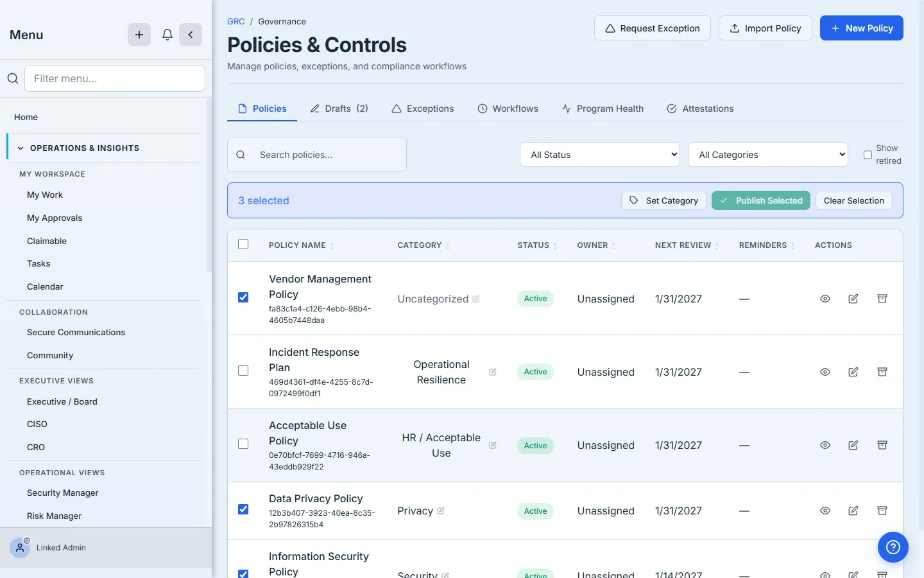Viewport: 924px width, 578px height.
Task: Open Calendar in the sidebar
Action: pos(45,286)
